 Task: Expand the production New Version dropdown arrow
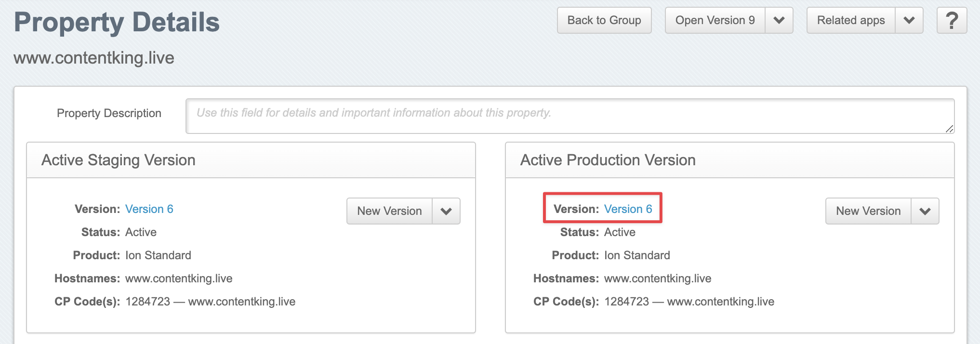[925, 211]
